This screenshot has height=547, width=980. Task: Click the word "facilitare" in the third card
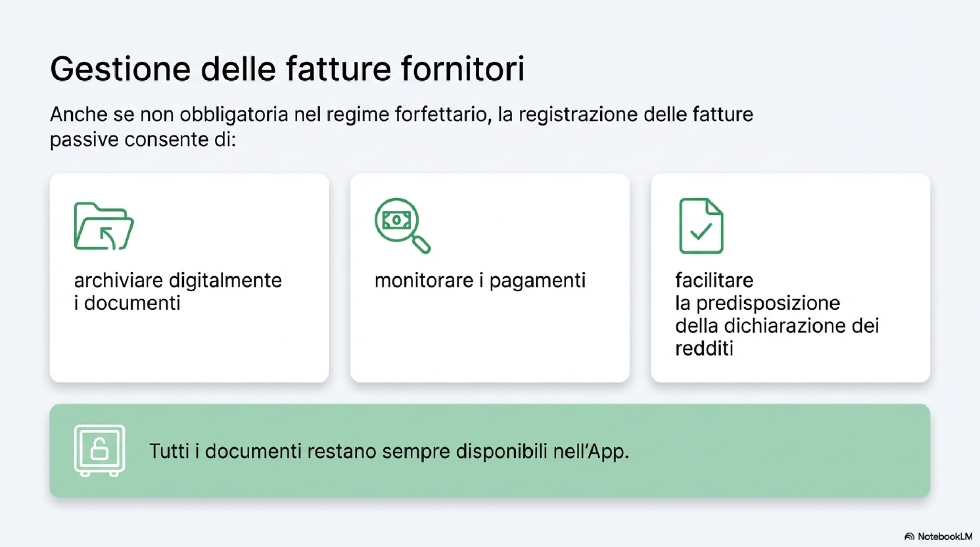pos(714,280)
